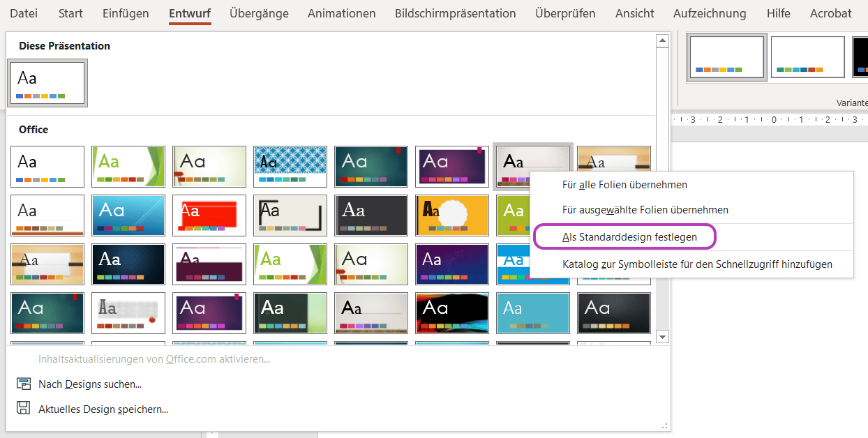The width and height of the screenshot is (868, 438).
Task: Open the Datei menu
Action: click(x=23, y=13)
